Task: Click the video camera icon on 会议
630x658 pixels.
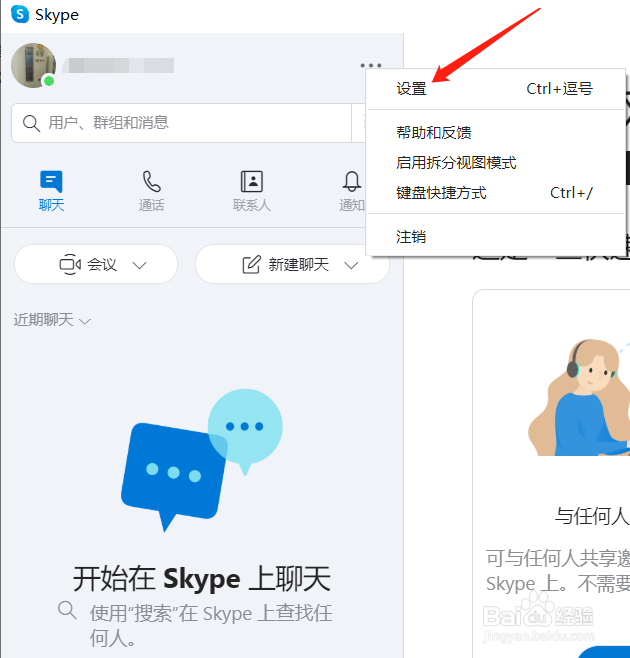Action: pos(70,264)
